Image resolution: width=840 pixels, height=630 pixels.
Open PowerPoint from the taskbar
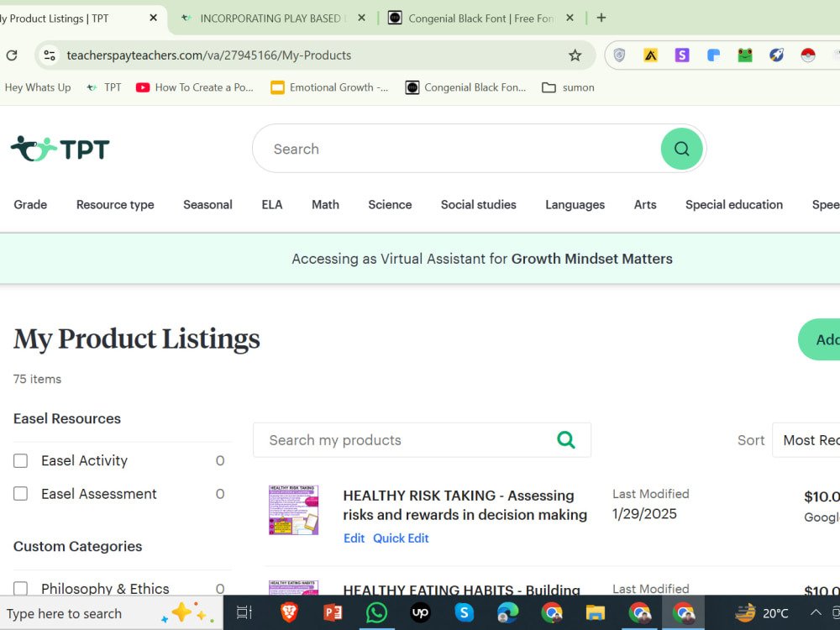(333, 612)
